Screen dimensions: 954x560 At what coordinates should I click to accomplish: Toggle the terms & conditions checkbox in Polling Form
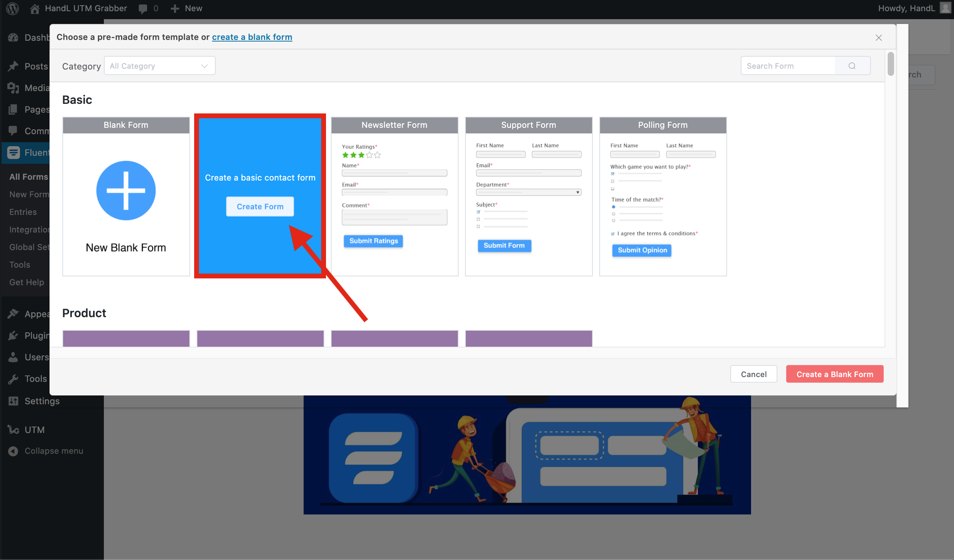[x=613, y=234]
